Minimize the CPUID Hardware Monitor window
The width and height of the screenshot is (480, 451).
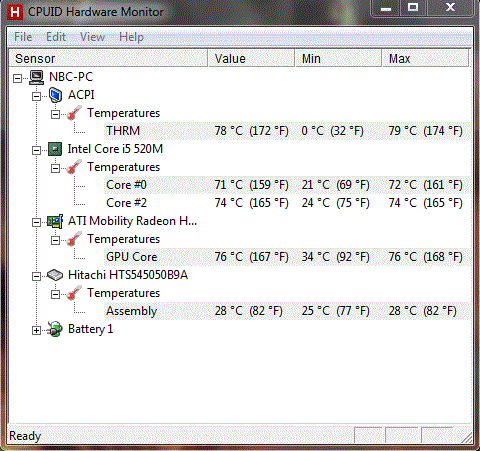(x=386, y=9)
